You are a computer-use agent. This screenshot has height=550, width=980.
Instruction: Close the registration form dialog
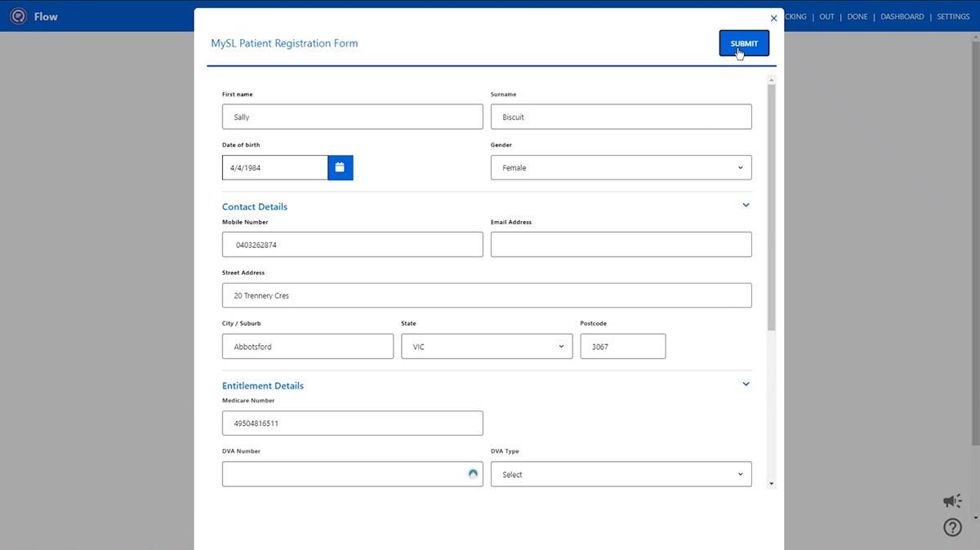click(773, 19)
